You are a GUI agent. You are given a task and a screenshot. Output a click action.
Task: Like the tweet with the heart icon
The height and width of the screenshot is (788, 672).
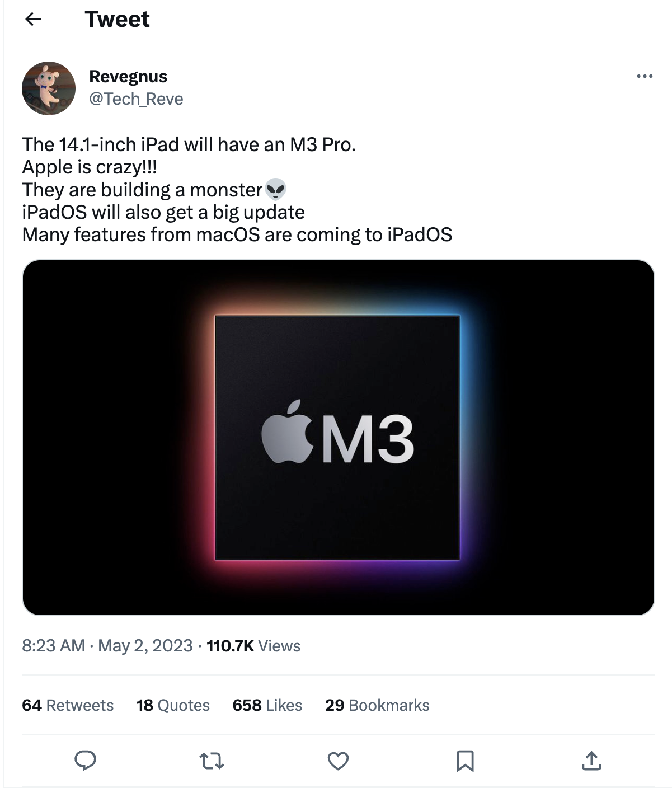coord(338,761)
